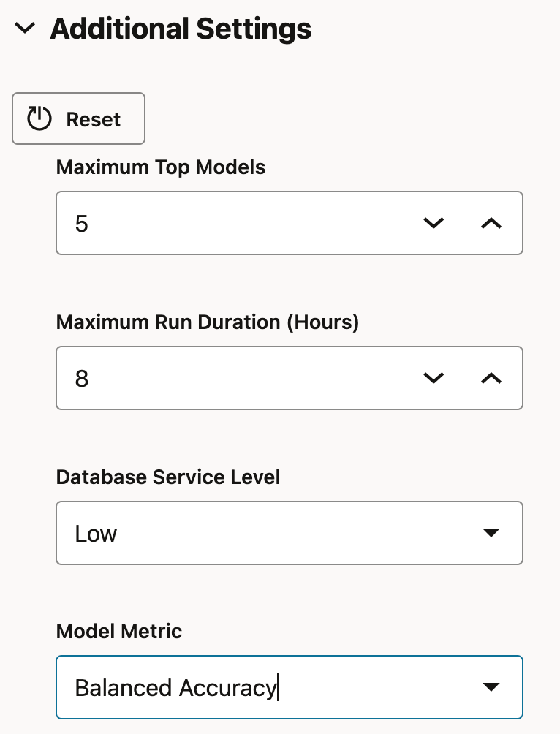Click the decrement arrow for Maximum Run Duration
560x734 pixels.
click(434, 378)
